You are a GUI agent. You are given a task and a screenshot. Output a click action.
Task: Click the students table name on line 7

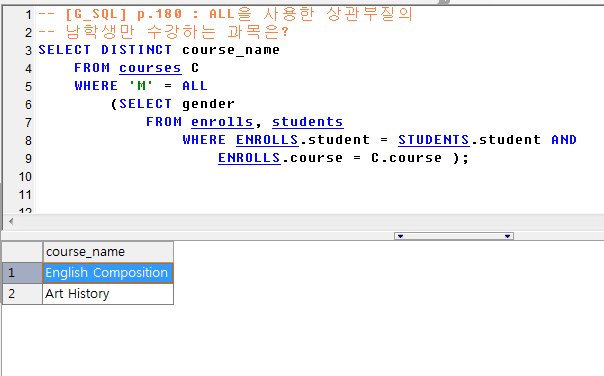307,122
